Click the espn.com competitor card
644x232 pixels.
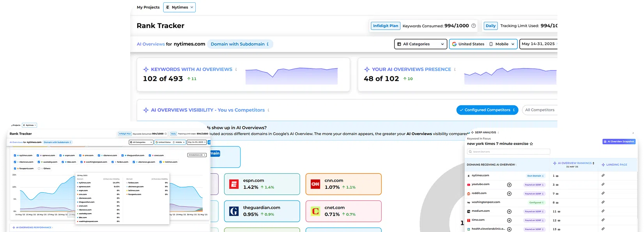[262, 184]
